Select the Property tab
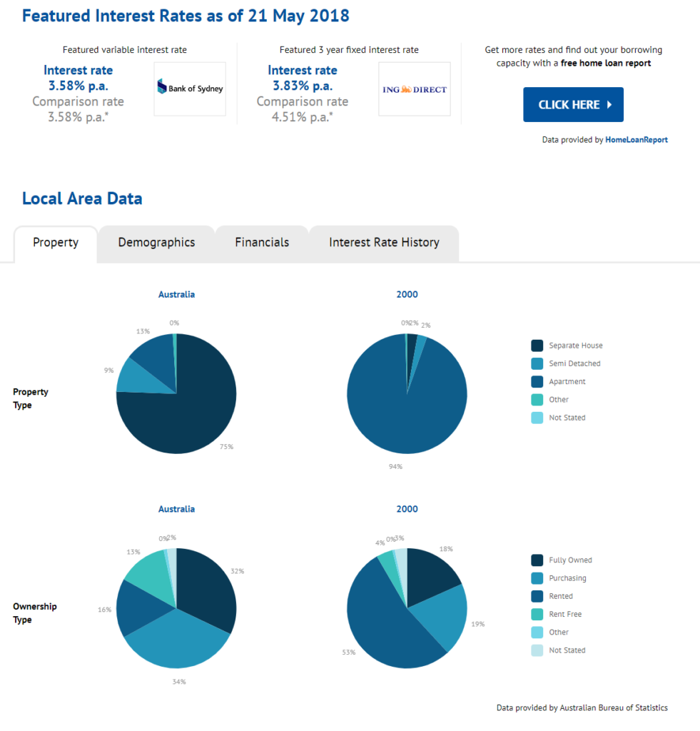700x731 pixels. [x=56, y=244]
